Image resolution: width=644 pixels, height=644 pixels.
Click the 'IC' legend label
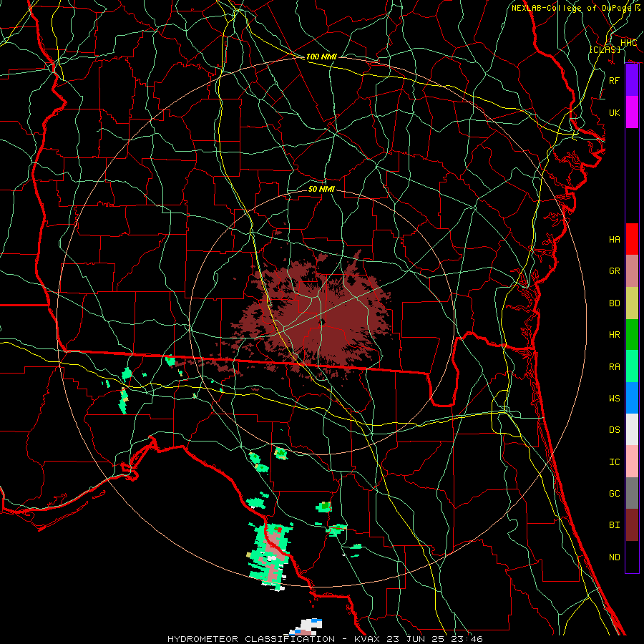coord(614,462)
